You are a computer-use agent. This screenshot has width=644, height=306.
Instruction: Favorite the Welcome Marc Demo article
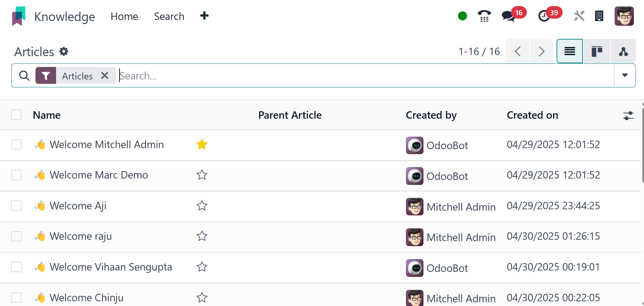point(202,175)
